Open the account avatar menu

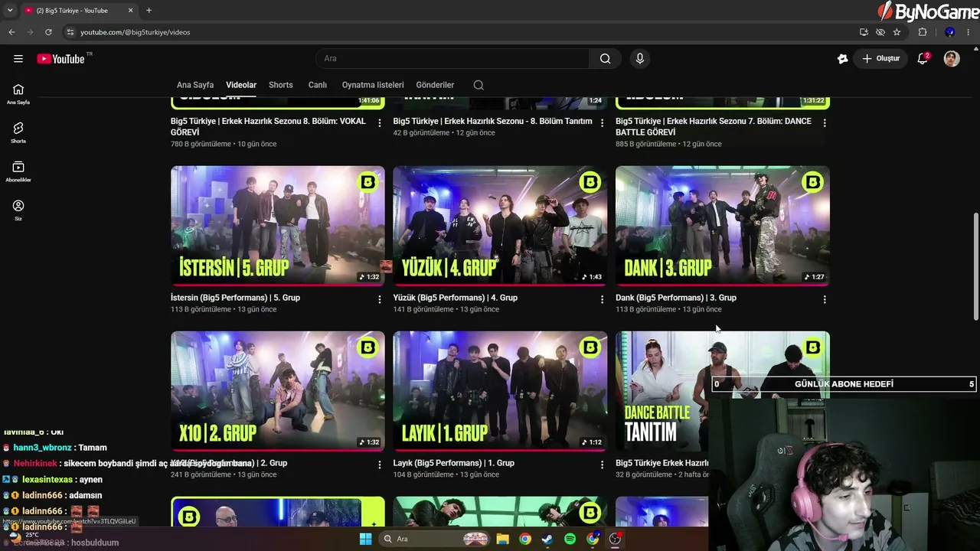point(952,59)
